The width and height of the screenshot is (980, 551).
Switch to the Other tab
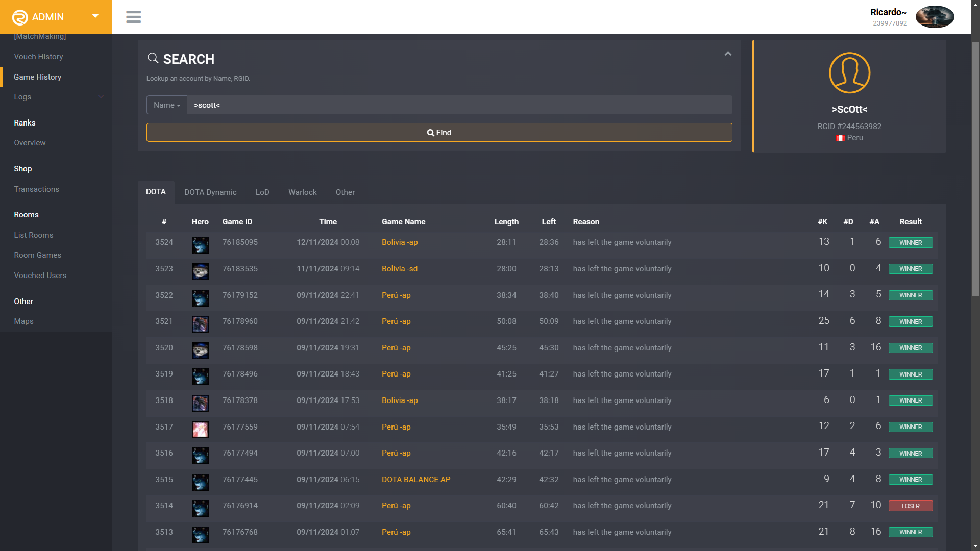pyautogui.click(x=345, y=192)
